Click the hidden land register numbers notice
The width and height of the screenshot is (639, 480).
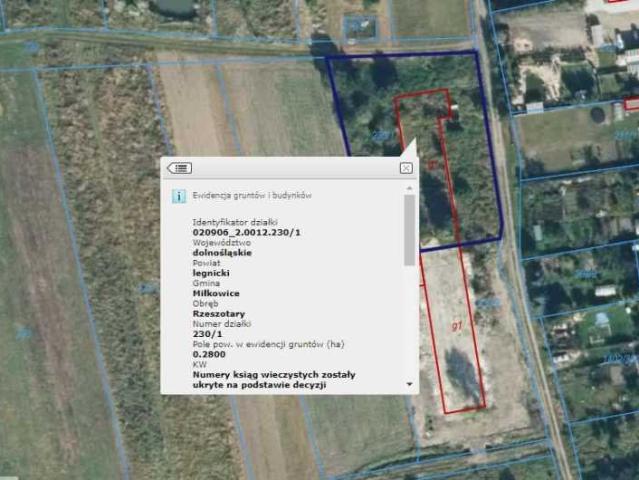(x=273, y=379)
